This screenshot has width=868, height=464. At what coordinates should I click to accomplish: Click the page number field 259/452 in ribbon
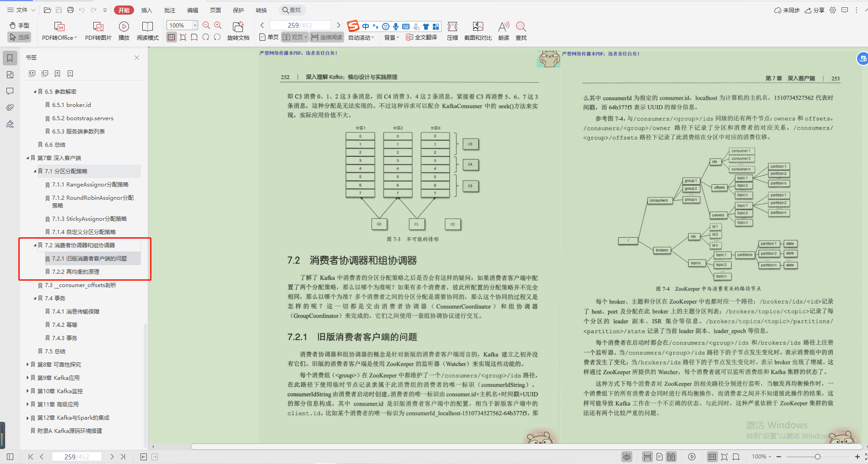click(300, 25)
